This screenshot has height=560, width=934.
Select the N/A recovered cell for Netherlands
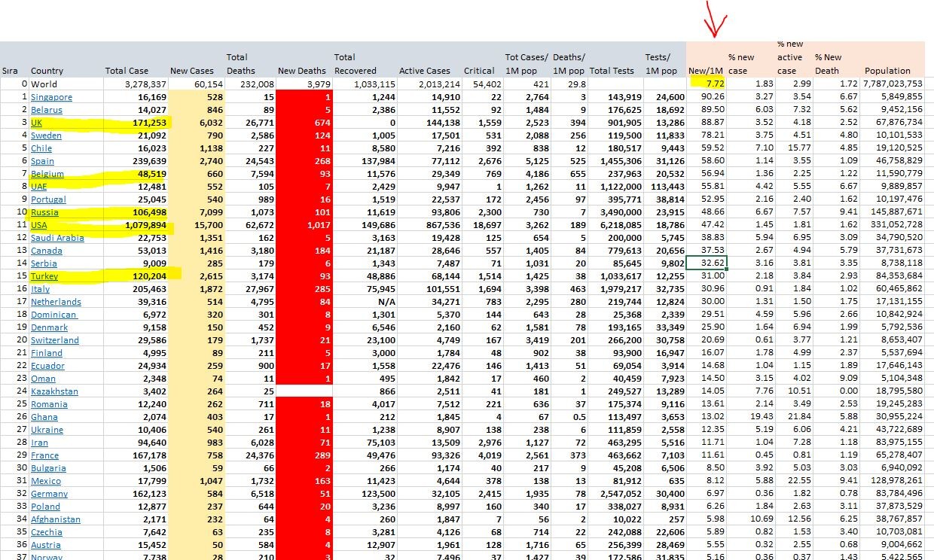pos(364,302)
